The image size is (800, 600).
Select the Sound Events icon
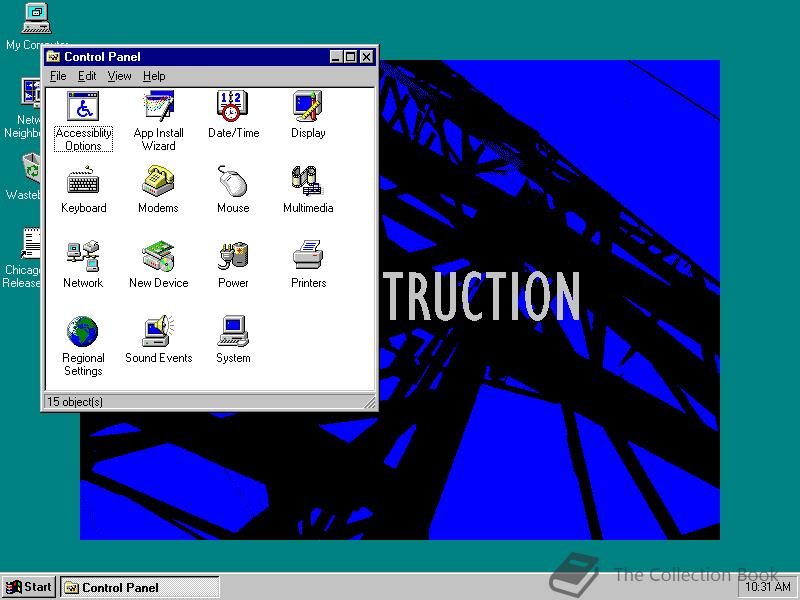(x=159, y=331)
